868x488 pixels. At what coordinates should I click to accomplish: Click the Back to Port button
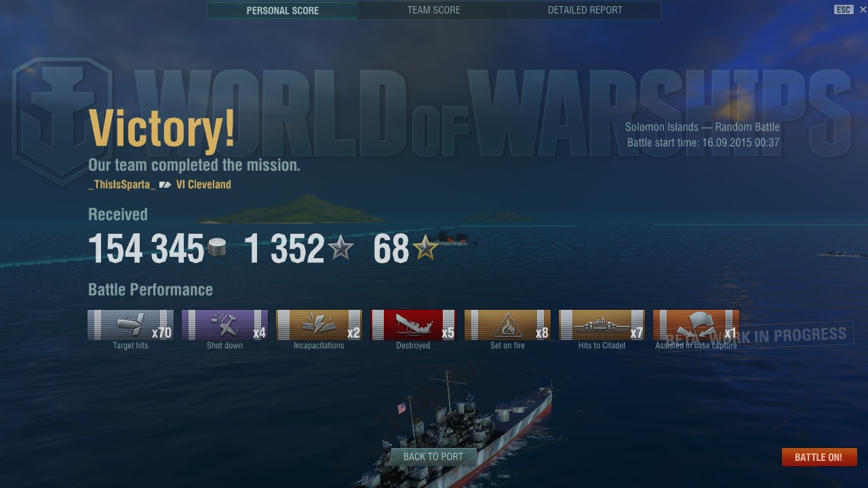pyautogui.click(x=433, y=457)
